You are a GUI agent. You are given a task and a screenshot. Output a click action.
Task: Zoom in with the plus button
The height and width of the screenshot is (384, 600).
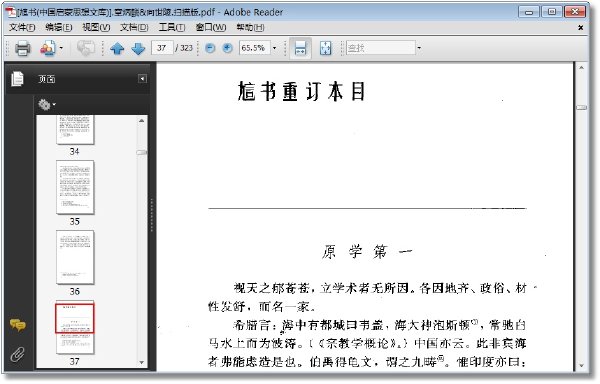pyautogui.click(x=228, y=48)
